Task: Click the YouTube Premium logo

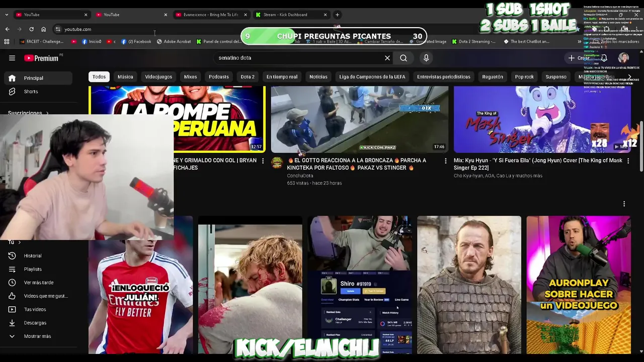Action: pyautogui.click(x=41, y=58)
